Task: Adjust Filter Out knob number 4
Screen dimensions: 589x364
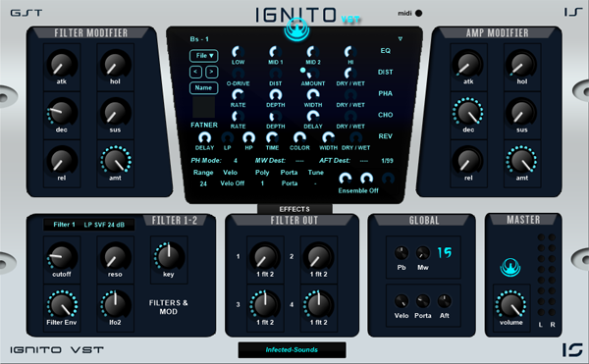Action: pyautogui.click(x=318, y=305)
